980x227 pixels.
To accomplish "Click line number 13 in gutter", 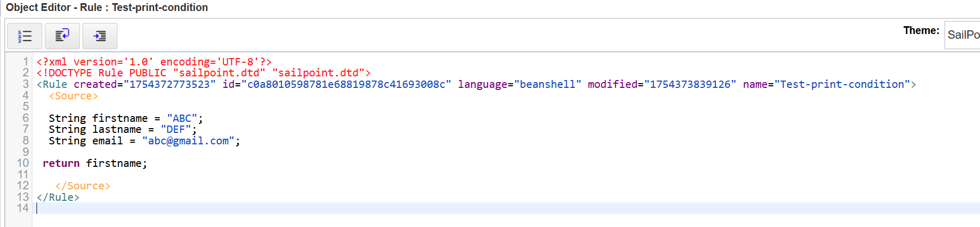I will pyautogui.click(x=23, y=197).
